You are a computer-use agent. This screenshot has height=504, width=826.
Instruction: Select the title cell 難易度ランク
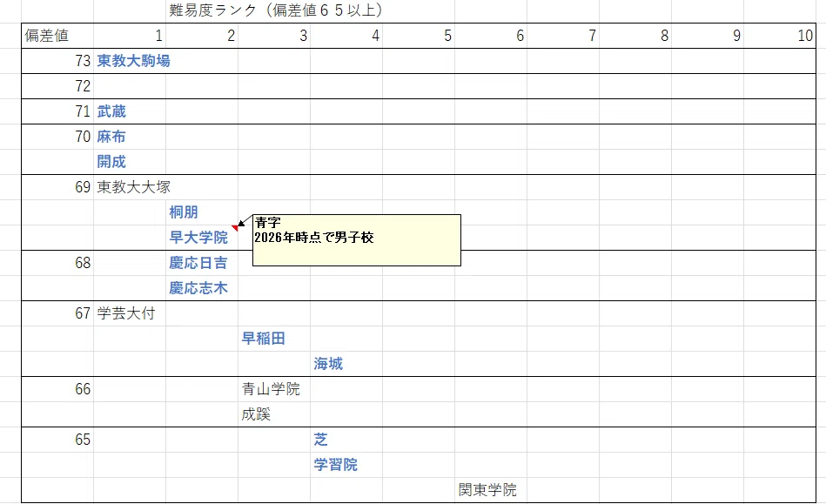pos(202,10)
